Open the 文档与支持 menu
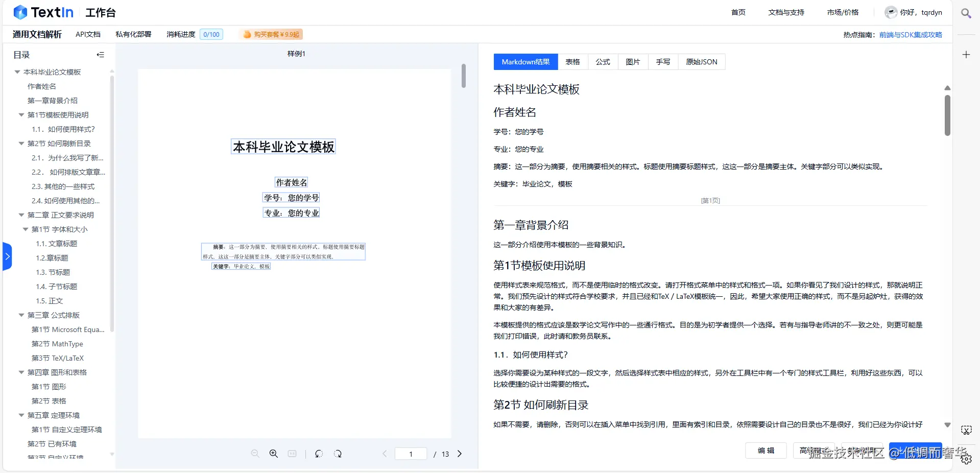This screenshot has width=980, height=473. 786,12
